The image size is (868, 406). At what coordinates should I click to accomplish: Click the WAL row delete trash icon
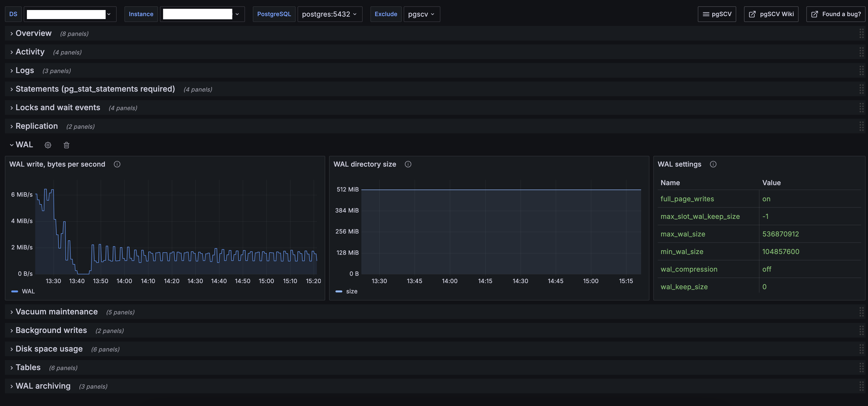(x=66, y=145)
